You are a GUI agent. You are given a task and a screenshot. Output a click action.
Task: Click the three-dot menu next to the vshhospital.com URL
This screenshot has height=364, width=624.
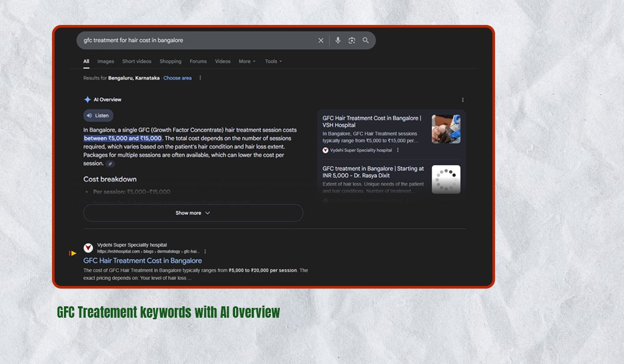205,251
